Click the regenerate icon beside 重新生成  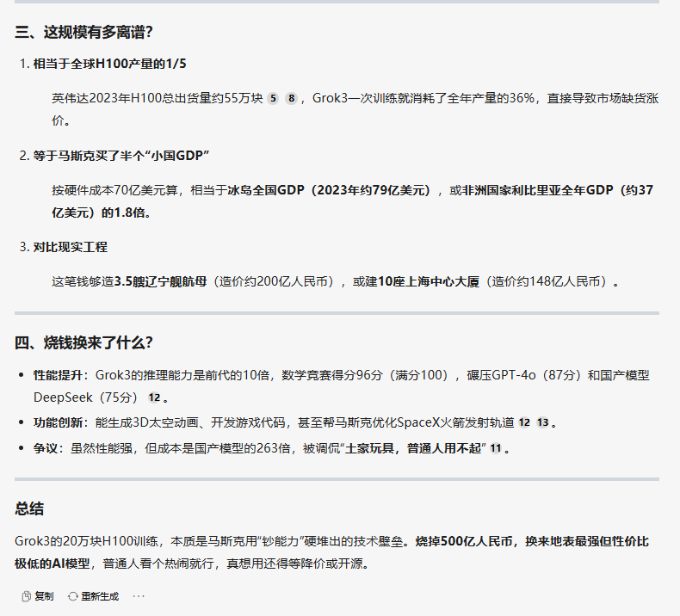click(73, 596)
